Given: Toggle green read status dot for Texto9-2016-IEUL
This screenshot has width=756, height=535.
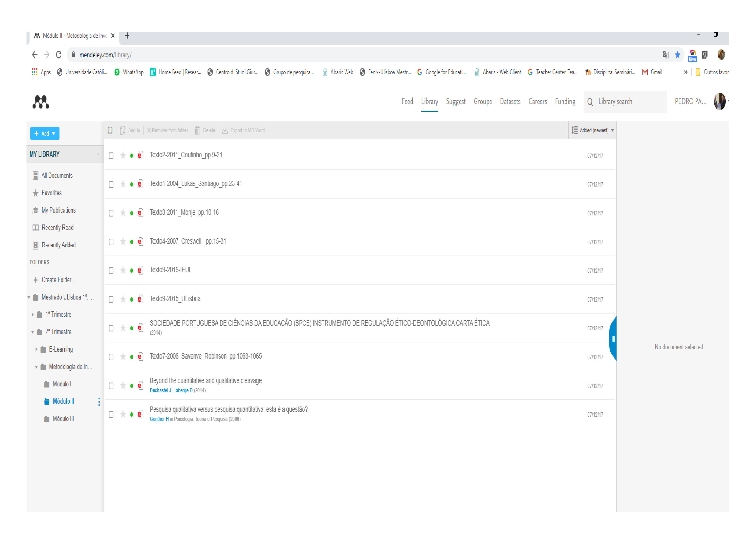Looking at the screenshot, I should pyautogui.click(x=132, y=271).
